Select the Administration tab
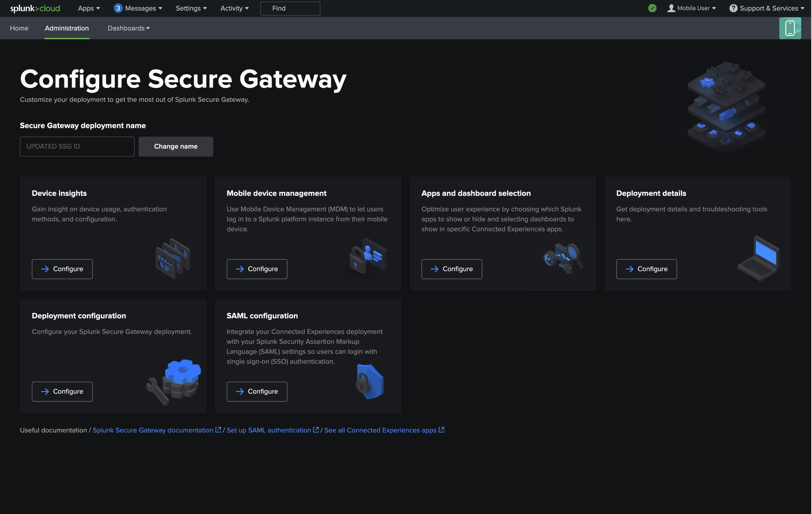This screenshot has height=514, width=812. [67, 28]
